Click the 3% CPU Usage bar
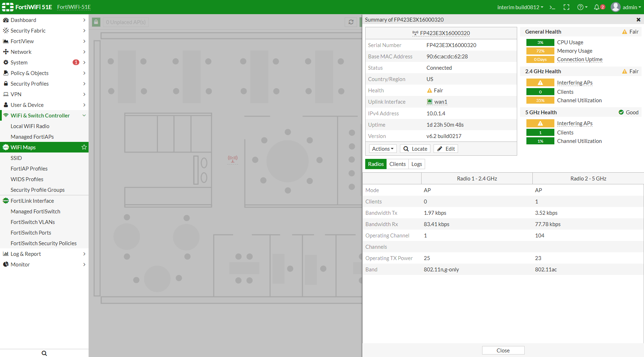 tap(540, 42)
